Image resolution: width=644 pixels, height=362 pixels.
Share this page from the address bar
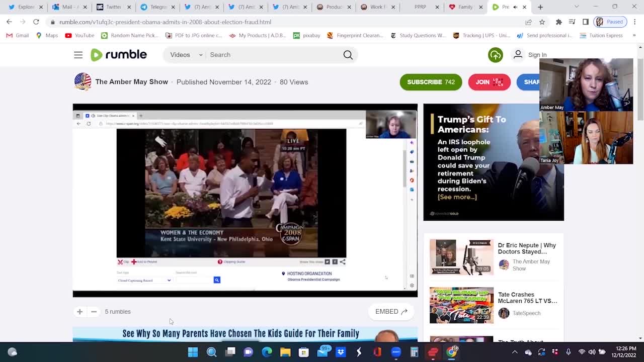pos(528,22)
